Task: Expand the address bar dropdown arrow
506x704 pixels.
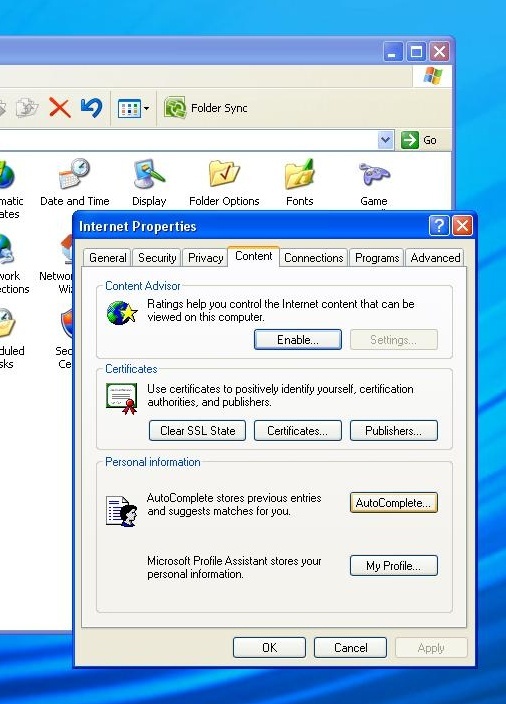Action: point(385,140)
